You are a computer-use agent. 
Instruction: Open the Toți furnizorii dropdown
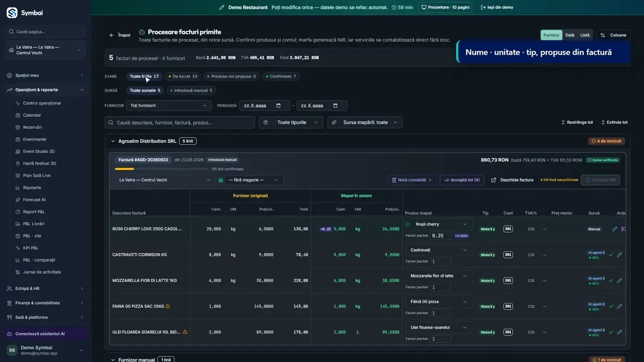pos(169,106)
